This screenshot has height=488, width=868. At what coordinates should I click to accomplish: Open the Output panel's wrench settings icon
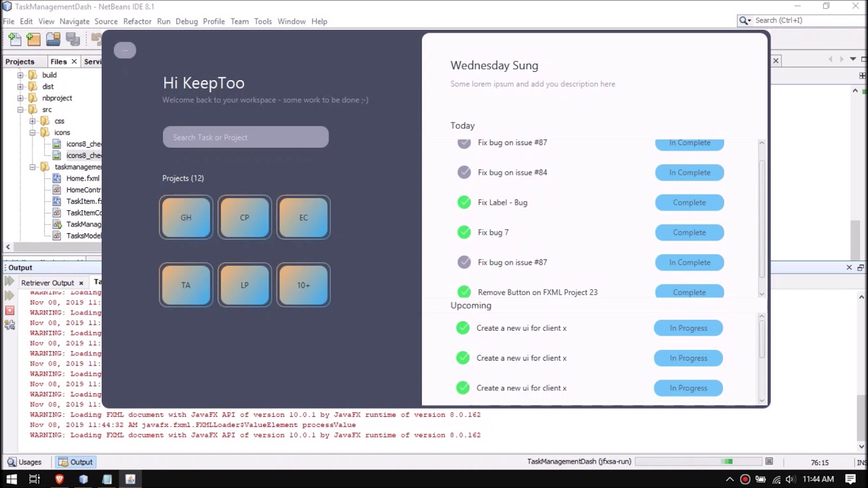click(x=9, y=325)
